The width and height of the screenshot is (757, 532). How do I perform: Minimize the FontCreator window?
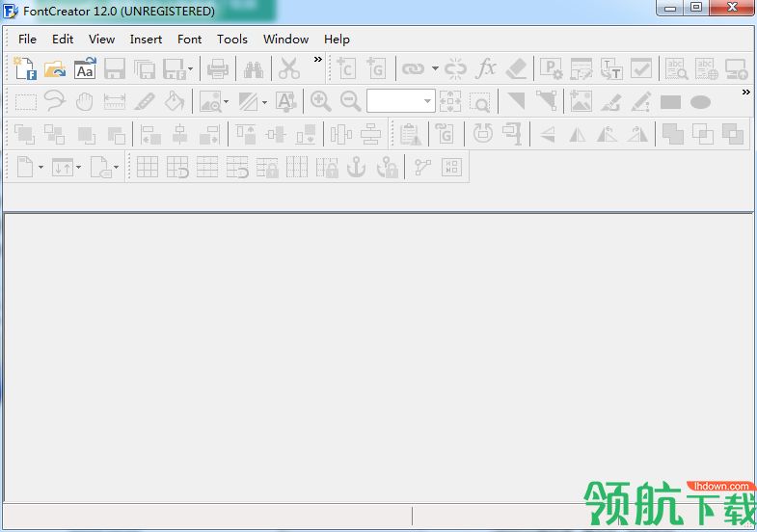tap(670, 8)
